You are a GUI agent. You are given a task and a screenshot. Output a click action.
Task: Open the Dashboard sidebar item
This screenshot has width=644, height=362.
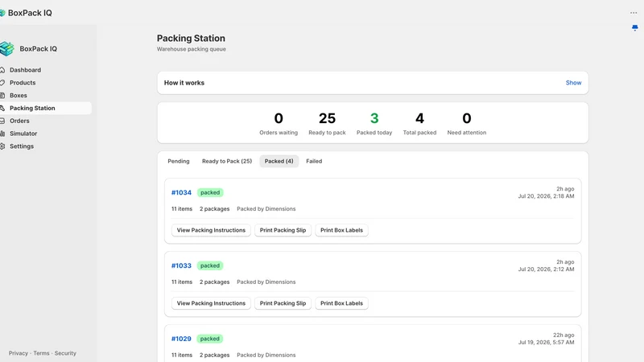click(25, 70)
